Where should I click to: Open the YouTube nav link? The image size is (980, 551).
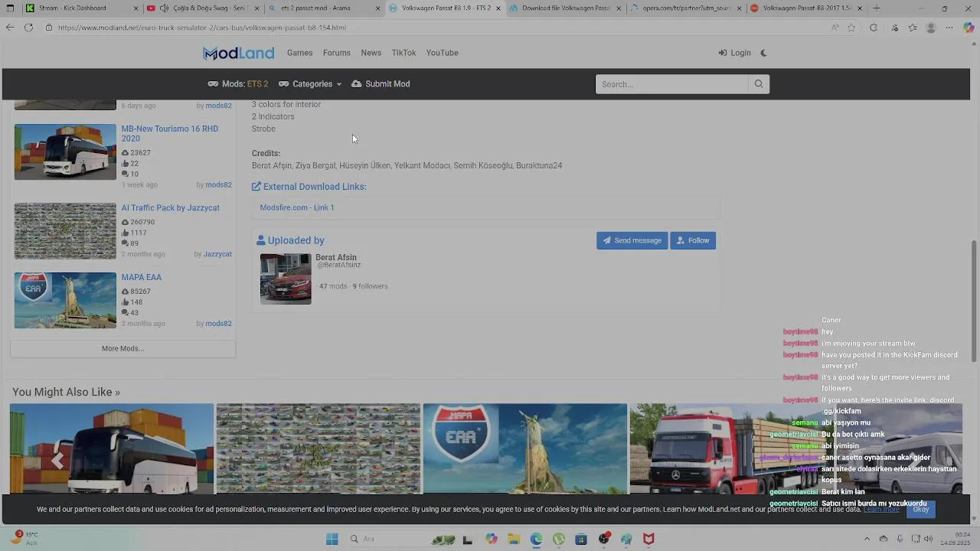tap(442, 53)
